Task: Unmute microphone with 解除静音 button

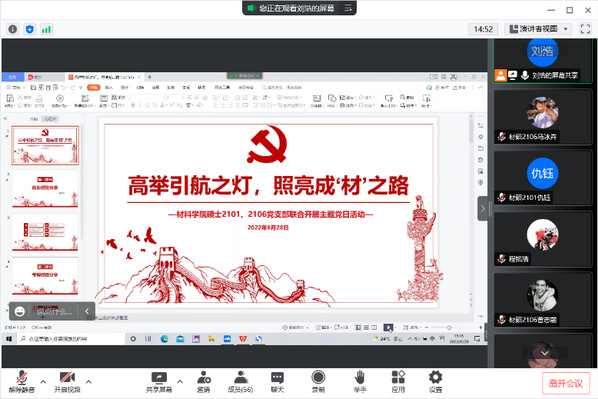Action: [x=22, y=382]
